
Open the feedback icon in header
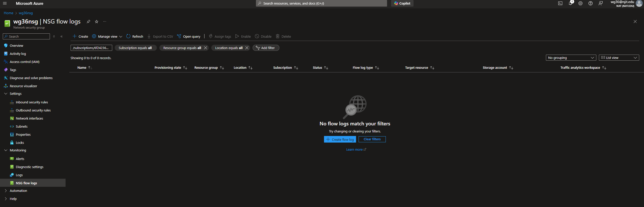(x=601, y=4)
